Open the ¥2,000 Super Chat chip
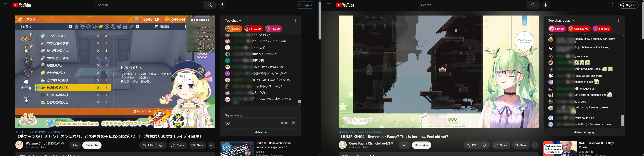The width and height of the screenshot is (644, 156). coord(234,29)
